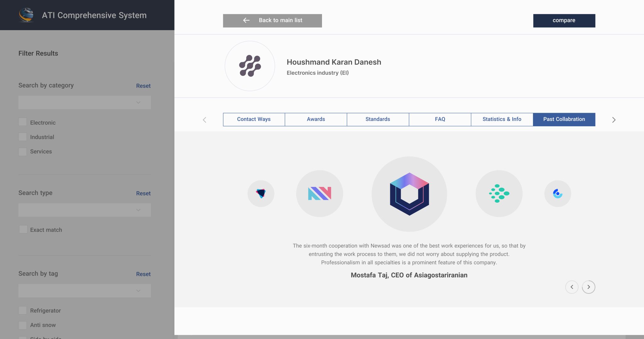Tick the Refrigerator tag checkbox
644x339 pixels.
(23, 310)
